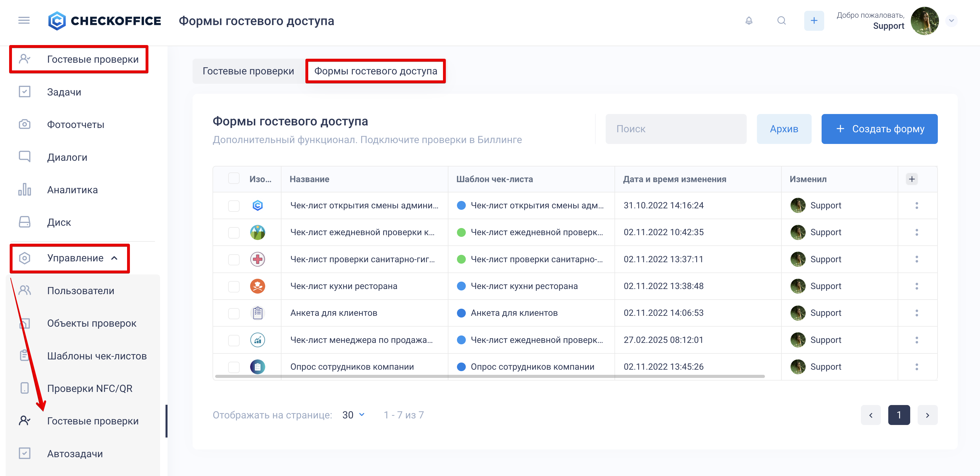
Task: Toggle the select-all header checkbox
Action: click(234, 178)
